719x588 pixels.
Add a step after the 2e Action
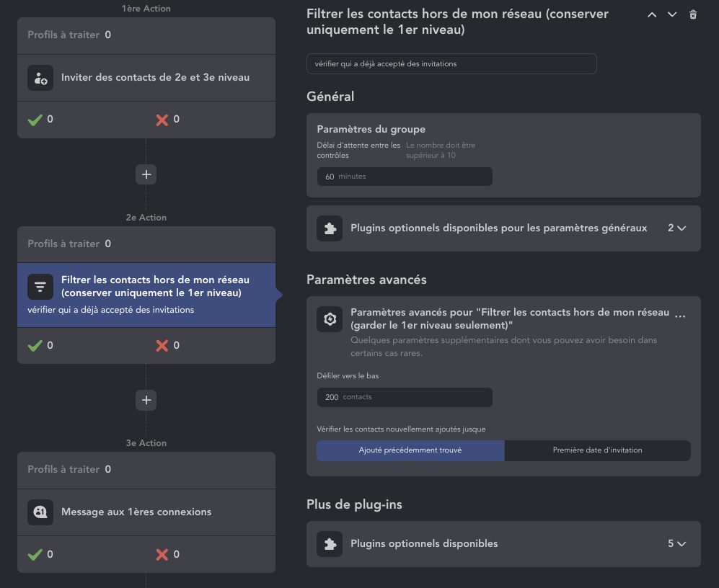pyautogui.click(x=146, y=400)
